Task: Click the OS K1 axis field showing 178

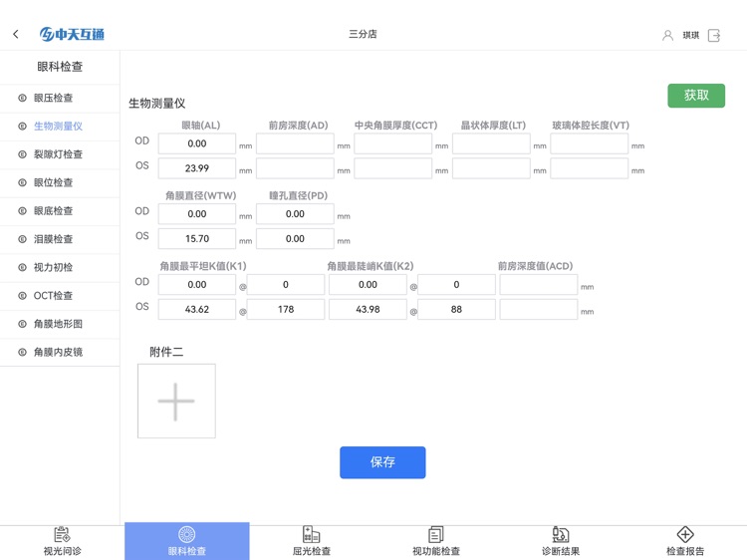Action: coord(286,309)
